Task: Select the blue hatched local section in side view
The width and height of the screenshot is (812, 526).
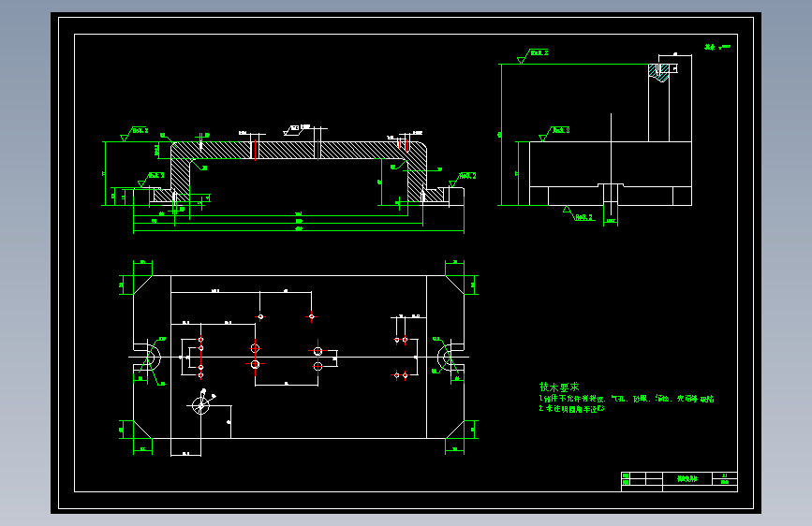Action: 658,72
